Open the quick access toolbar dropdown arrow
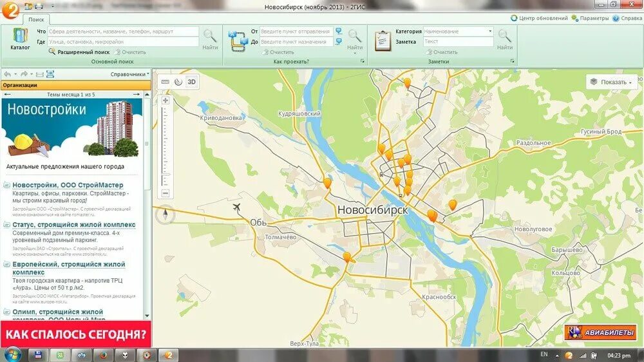The image size is (644, 362). tap(53, 6)
